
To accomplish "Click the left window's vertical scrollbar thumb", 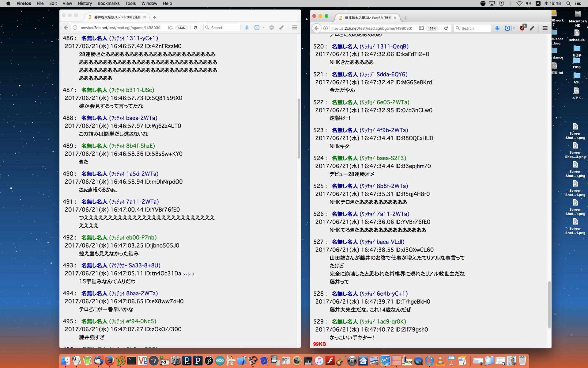I will click(x=299, y=128).
